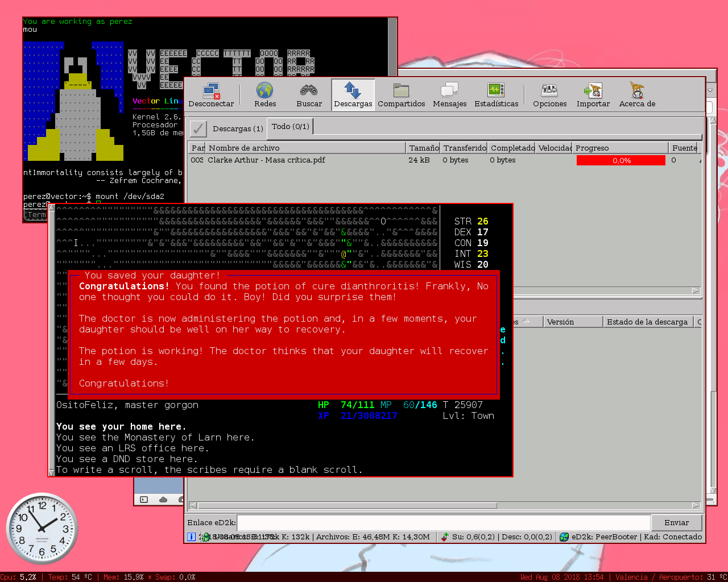This screenshot has height=582, width=728.
Task: Sort sources by Versión column header
Action: 572,322
